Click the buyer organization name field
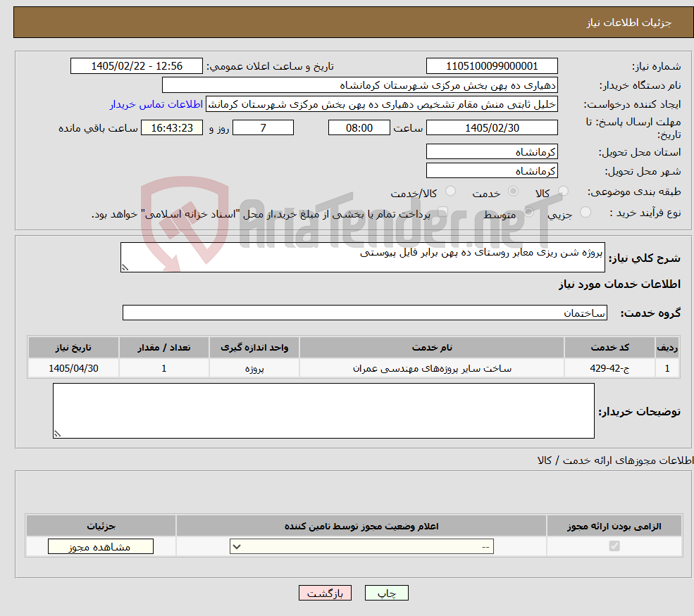 360,85
